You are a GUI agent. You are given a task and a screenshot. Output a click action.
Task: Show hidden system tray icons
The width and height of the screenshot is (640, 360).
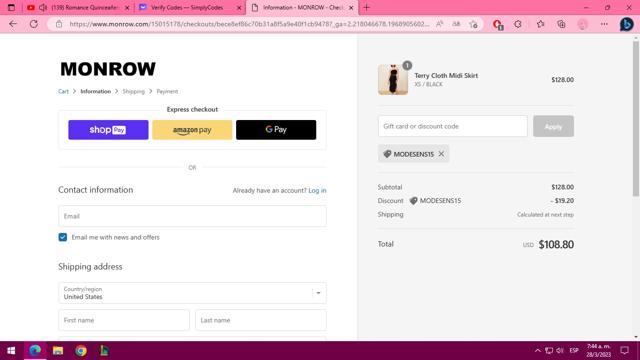click(538, 351)
